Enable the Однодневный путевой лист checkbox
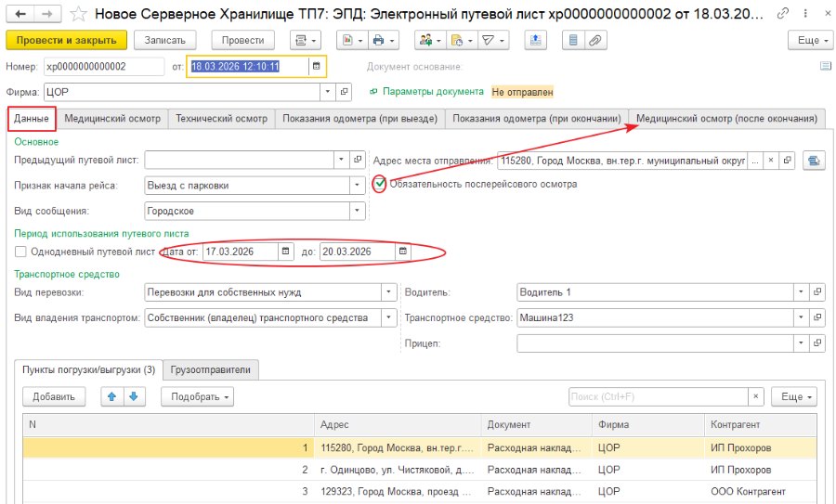Screen dimensions: 836x504 tap(20, 252)
